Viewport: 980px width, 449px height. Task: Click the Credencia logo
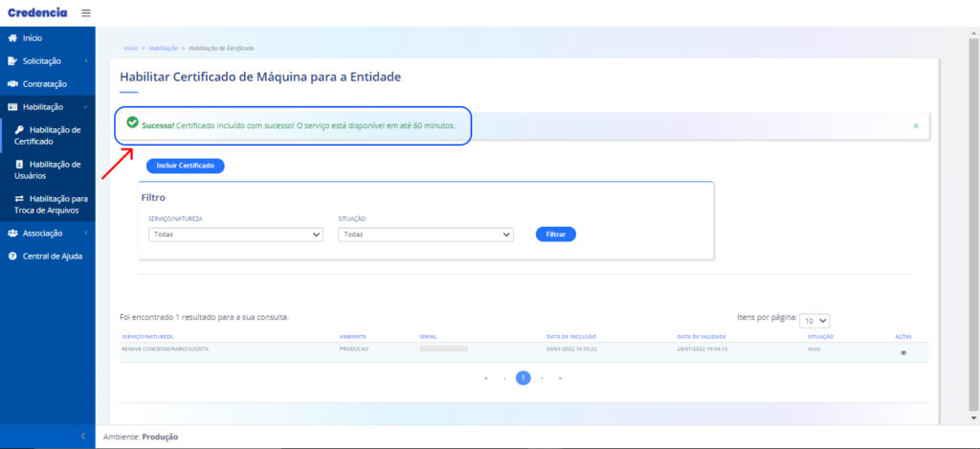coord(37,12)
